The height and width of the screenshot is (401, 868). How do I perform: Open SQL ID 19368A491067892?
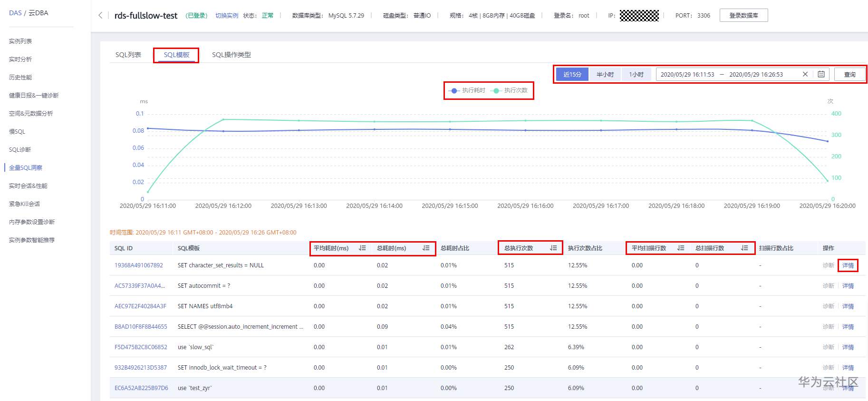139,265
